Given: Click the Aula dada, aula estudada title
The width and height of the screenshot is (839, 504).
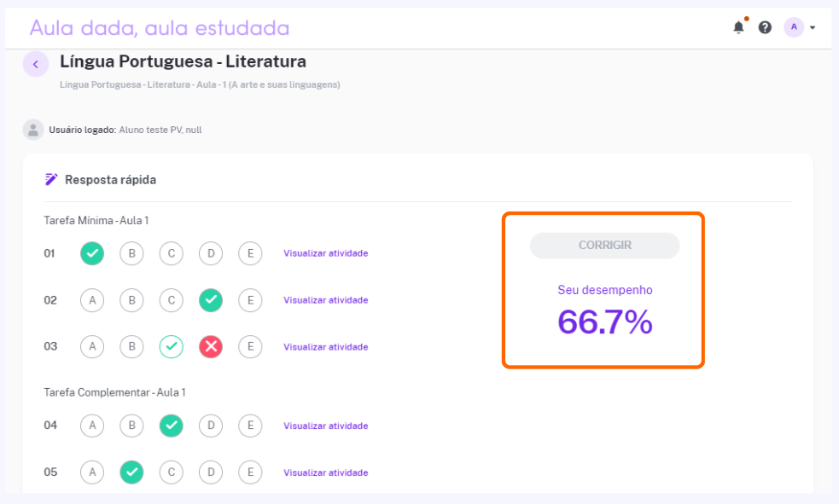Looking at the screenshot, I should point(160,28).
